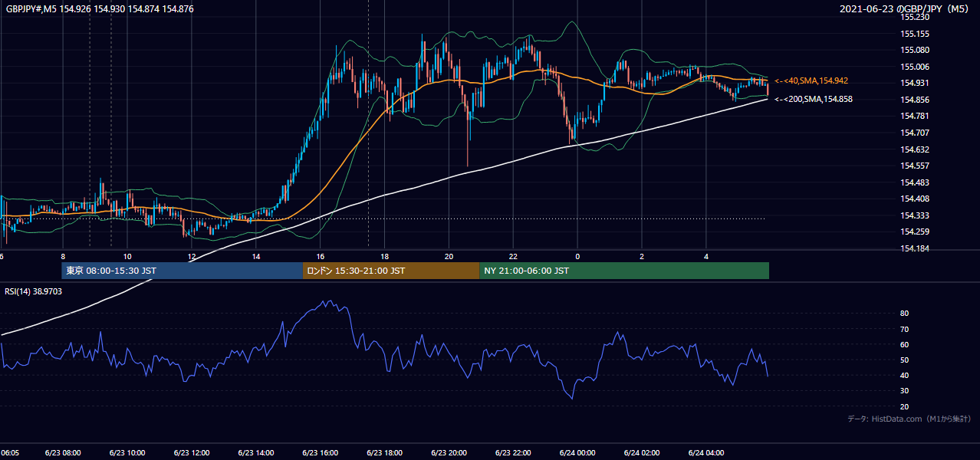The width and height of the screenshot is (980, 460).
Task: Click the 6/23 20:00 time axis label
Action: pyautogui.click(x=449, y=453)
